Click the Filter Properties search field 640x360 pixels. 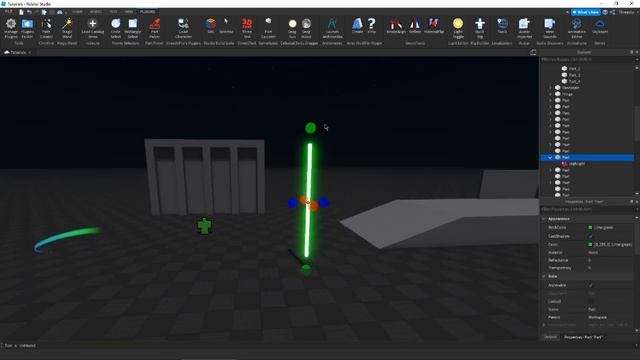(x=587, y=209)
